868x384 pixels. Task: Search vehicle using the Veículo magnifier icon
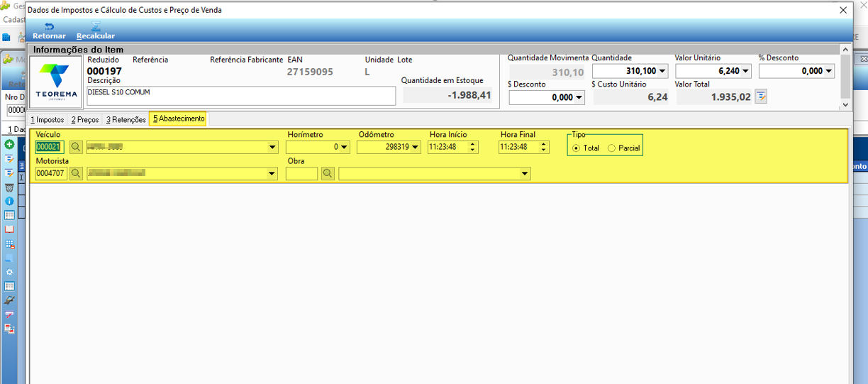click(x=76, y=148)
